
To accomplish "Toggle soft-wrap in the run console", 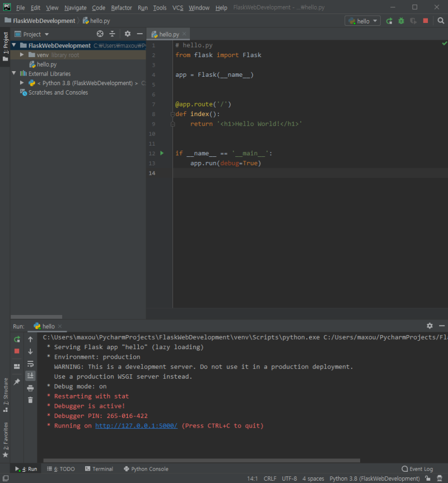I will coord(30,364).
